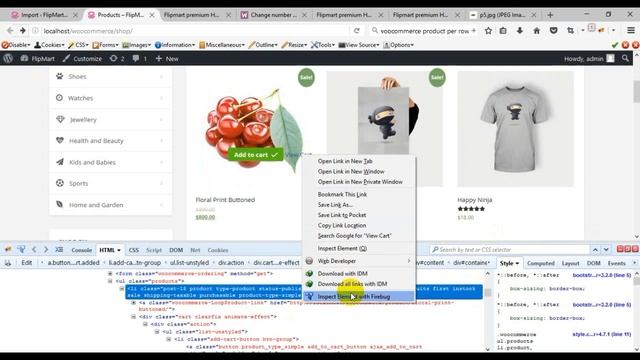The image size is (640, 360).
Task: Click the library list icon beside bookmark star
Action: click(x=503, y=31)
